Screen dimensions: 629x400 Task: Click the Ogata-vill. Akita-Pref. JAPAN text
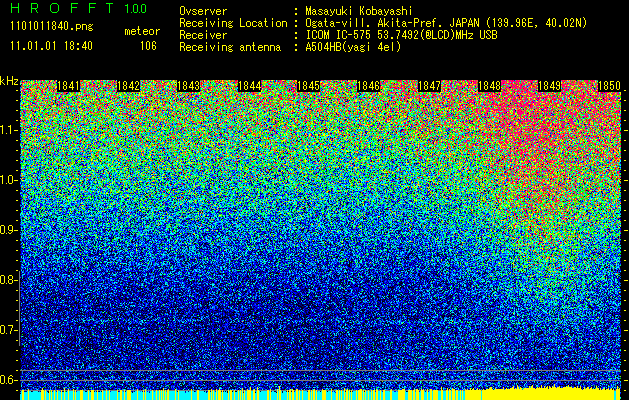click(394, 23)
